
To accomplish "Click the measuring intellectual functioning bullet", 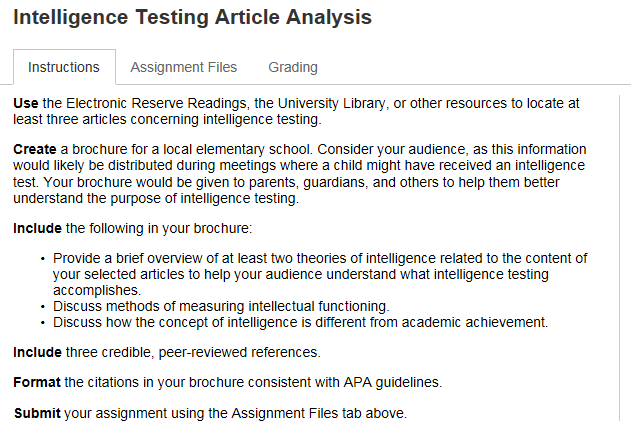I will 221,306.
